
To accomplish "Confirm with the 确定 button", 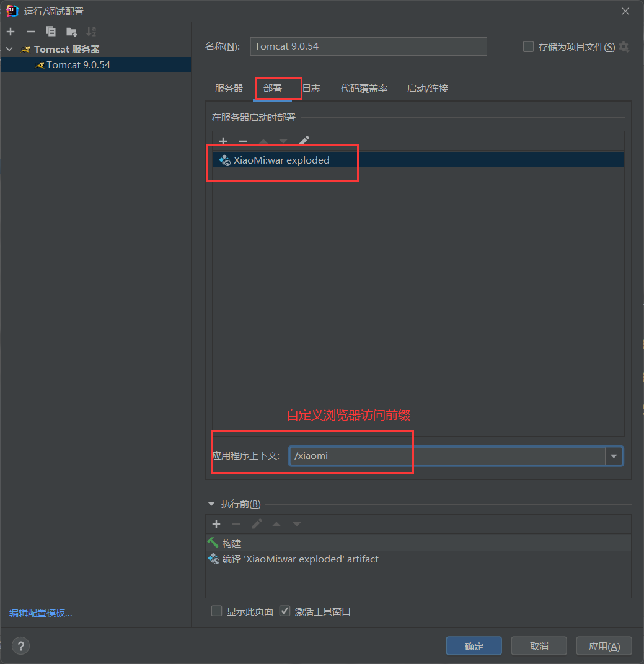I will [474, 646].
